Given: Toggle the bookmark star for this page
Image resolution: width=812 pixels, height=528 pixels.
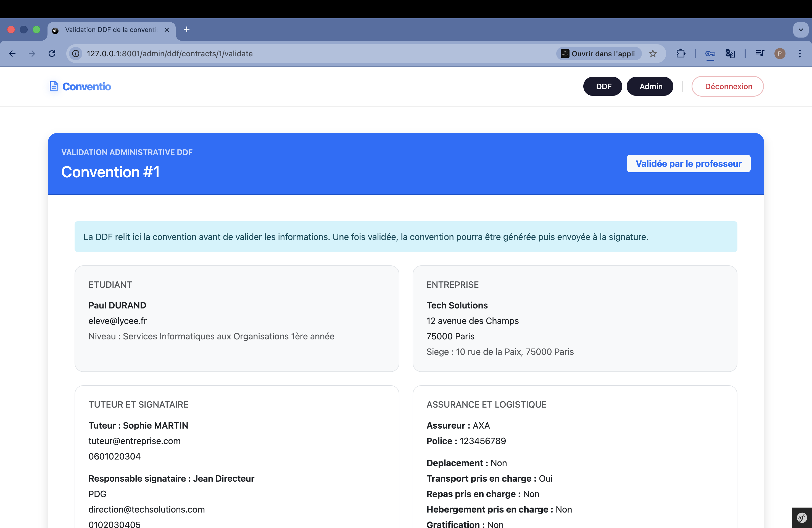Looking at the screenshot, I should coord(653,54).
